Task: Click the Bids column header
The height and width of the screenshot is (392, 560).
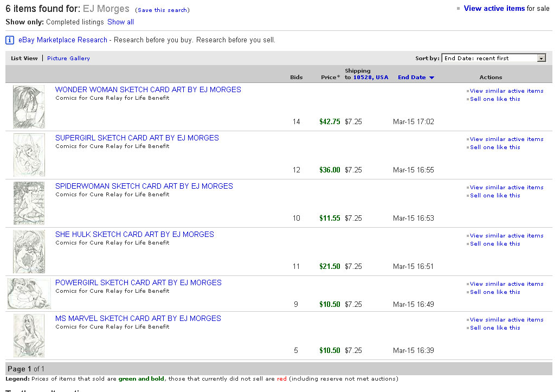Action: (296, 77)
